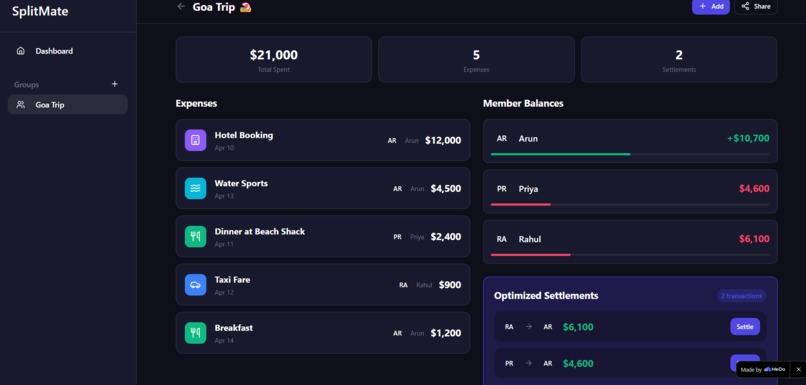The height and width of the screenshot is (385, 806).
Task: Click the Made by MeDo badge
Action: click(763, 370)
